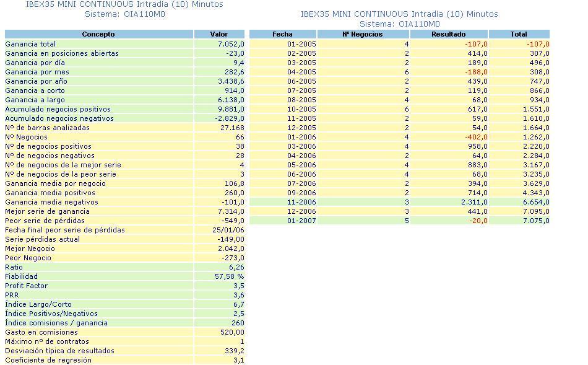The height and width of the screenshot is (365, 588).
Task: Select the 3.438,6 Ganancia por año value
Action: [231, 81]
